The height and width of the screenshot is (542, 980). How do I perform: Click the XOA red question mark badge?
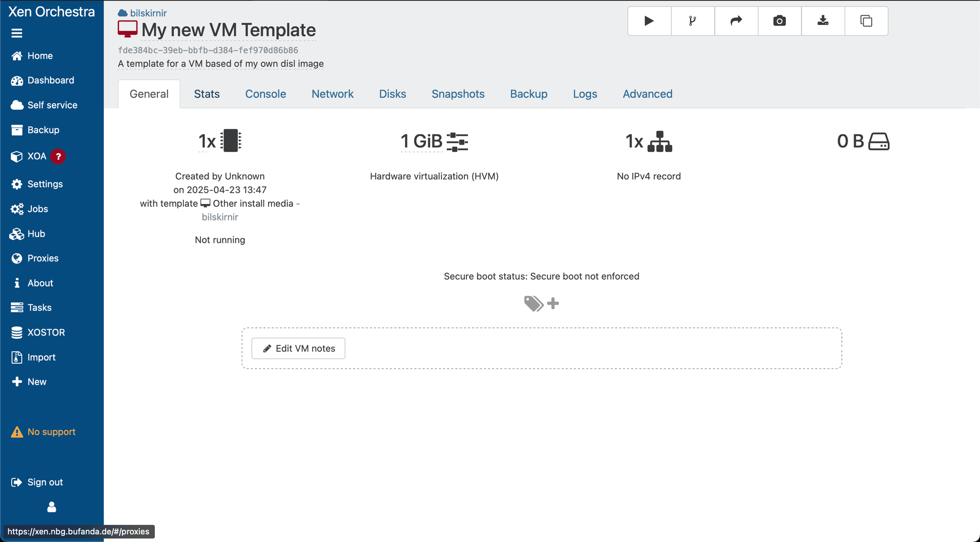(x=58, y=156)
